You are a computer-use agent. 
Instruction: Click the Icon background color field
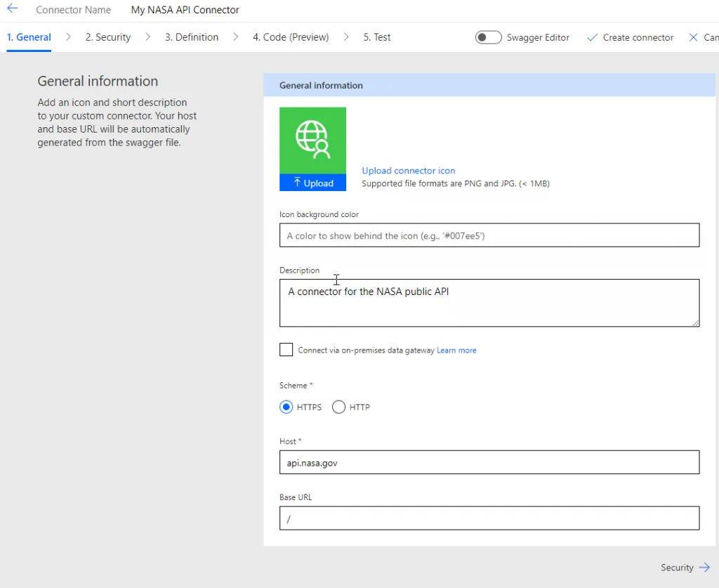[489, 235]
